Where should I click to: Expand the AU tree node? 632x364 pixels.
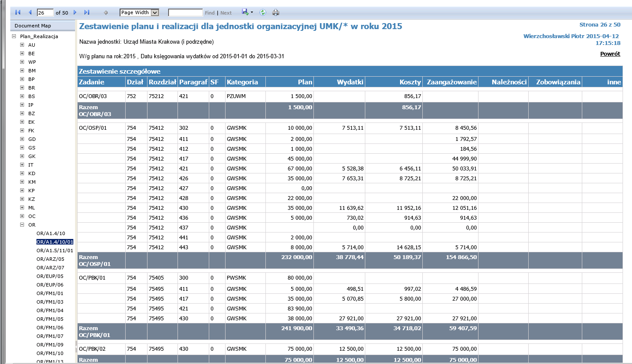click(22, 45)
